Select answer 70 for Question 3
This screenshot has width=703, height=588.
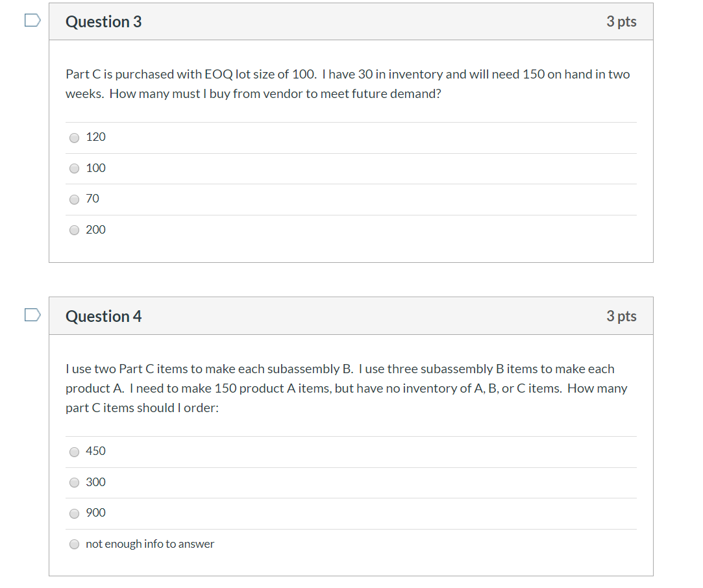point(74,199)
